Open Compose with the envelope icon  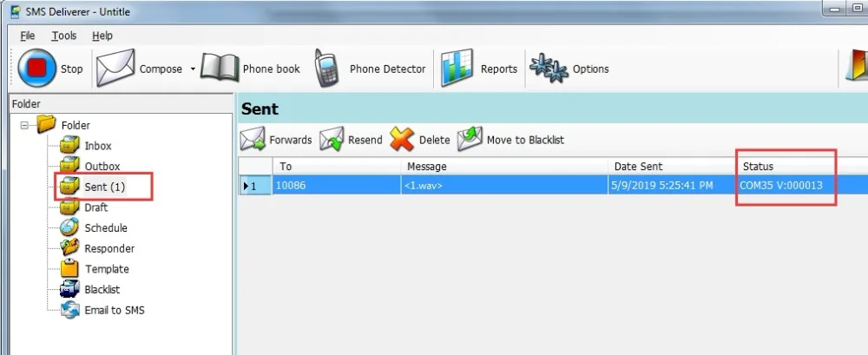pos(115,68)
